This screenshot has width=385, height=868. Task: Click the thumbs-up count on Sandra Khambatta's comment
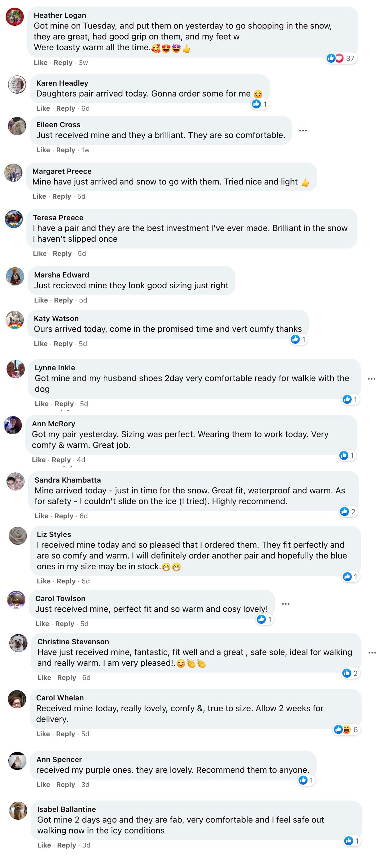348,511
